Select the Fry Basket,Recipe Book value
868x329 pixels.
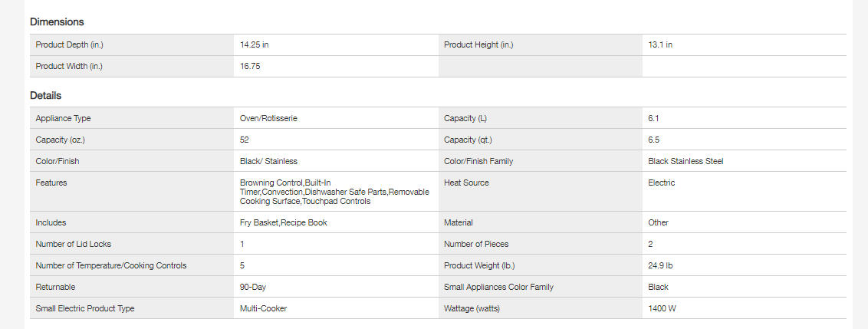point(284,223)
